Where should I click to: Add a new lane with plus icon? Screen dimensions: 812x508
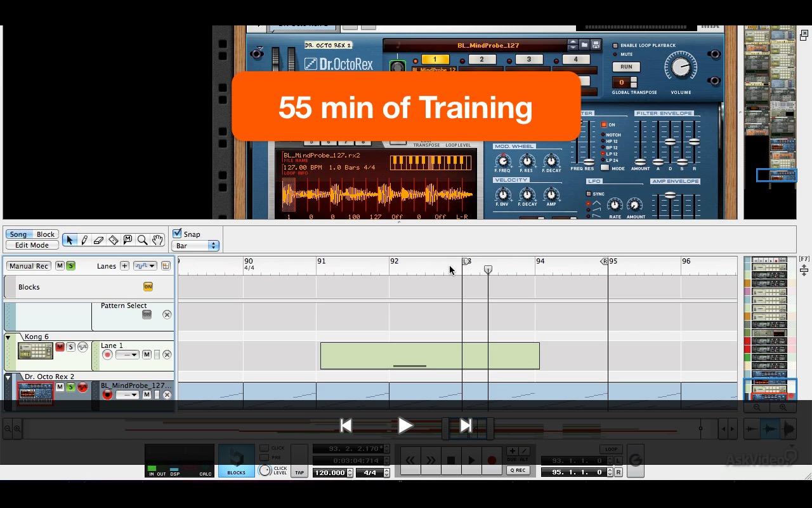pyautogui.click(x=124, y=266)
